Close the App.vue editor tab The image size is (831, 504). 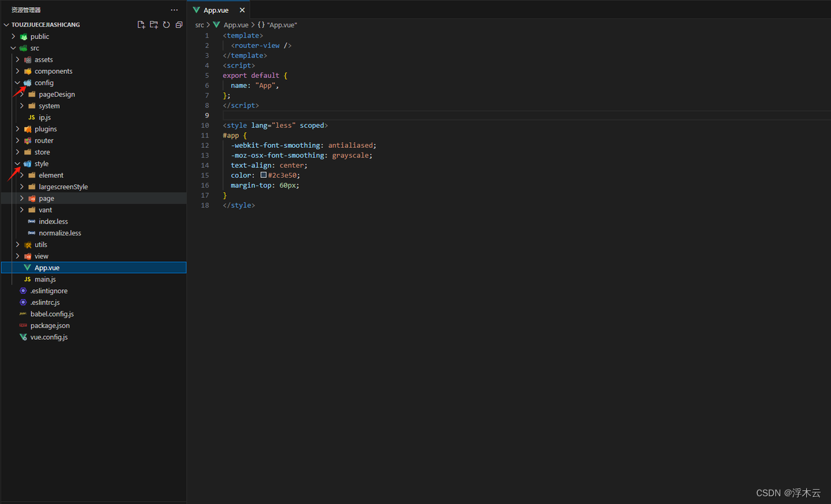point(242,10)
